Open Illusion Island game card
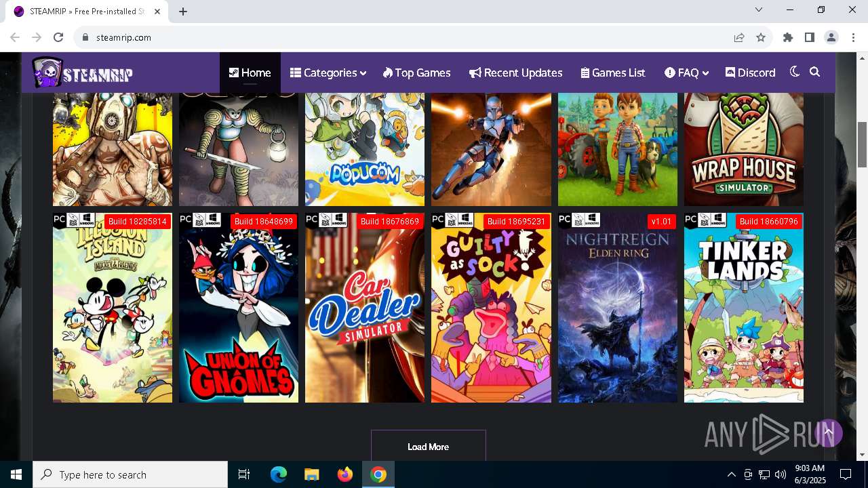The image size is (868, 488). (113, 308)
